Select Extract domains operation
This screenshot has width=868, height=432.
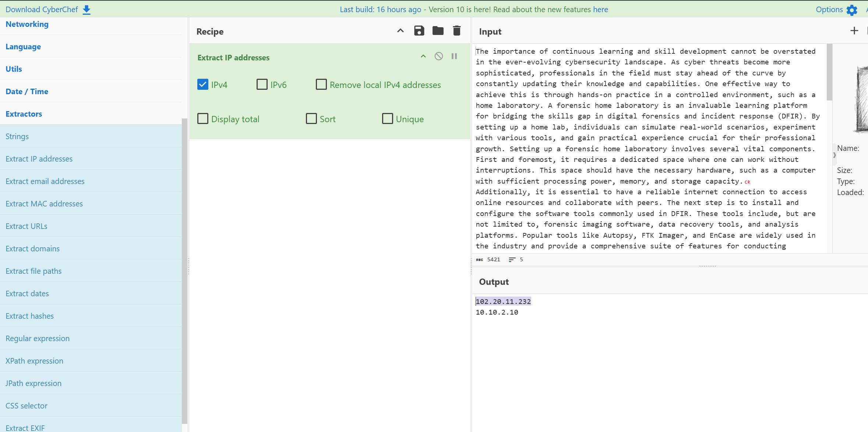coord(91,249)
